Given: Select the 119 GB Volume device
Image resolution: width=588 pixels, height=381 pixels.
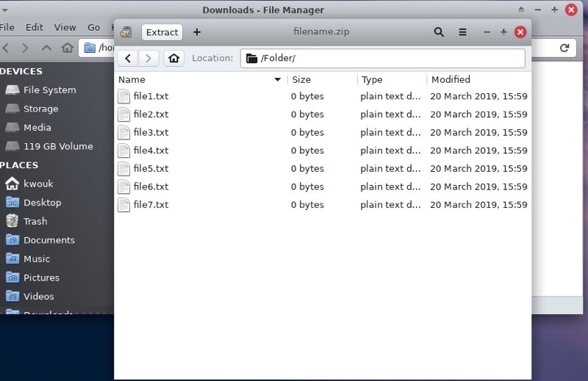Looking at the screenshot, I should coord(58,146).
